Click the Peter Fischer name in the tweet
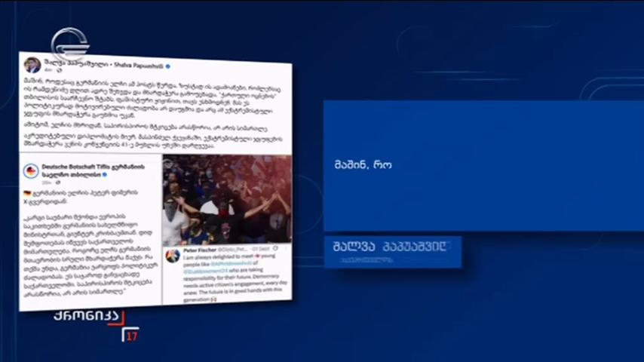This screenshot has width=644, height=362. click(200, 250)
